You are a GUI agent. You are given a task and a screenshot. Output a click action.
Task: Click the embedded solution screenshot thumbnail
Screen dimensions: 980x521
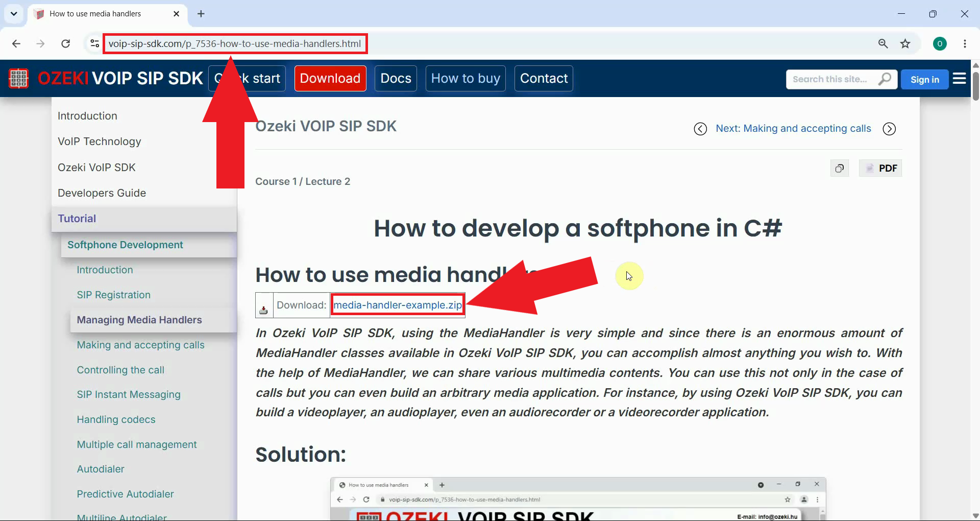(x=578, y=499)
